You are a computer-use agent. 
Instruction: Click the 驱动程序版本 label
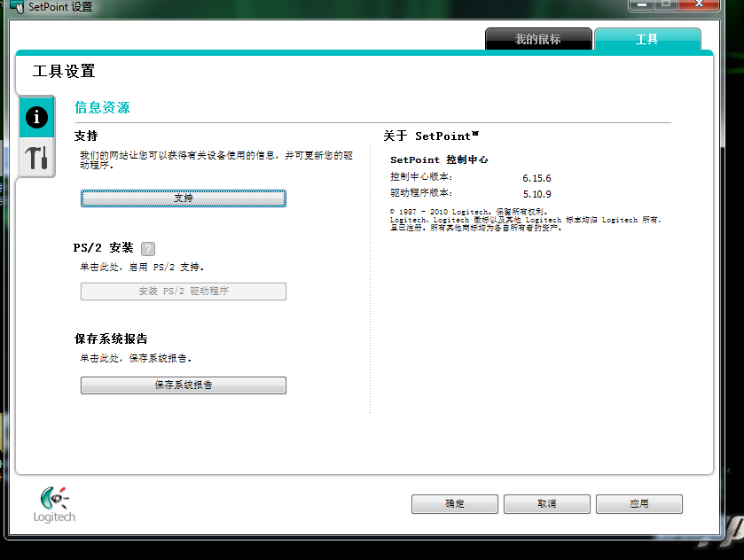pos(421,193)
